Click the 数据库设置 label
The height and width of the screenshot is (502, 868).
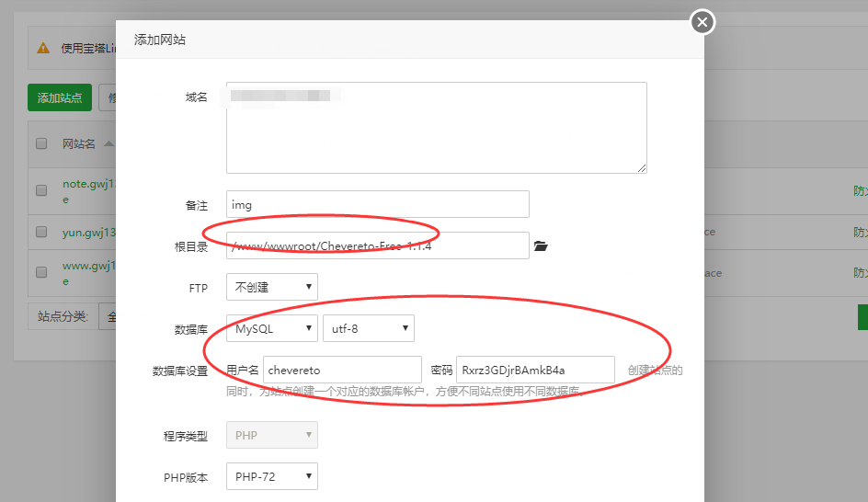180,371
